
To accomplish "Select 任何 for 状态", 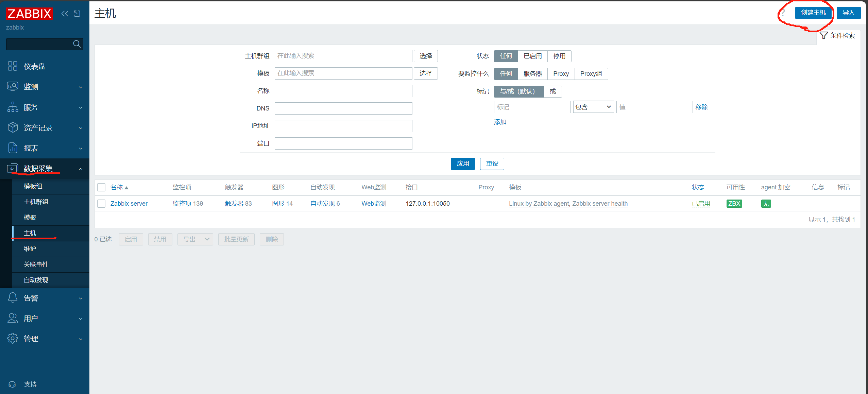I will pos(506,56).
